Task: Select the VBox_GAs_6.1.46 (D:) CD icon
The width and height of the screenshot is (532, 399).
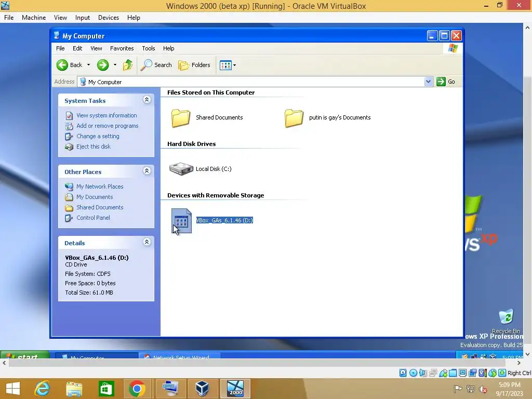Action: point(181,220)
